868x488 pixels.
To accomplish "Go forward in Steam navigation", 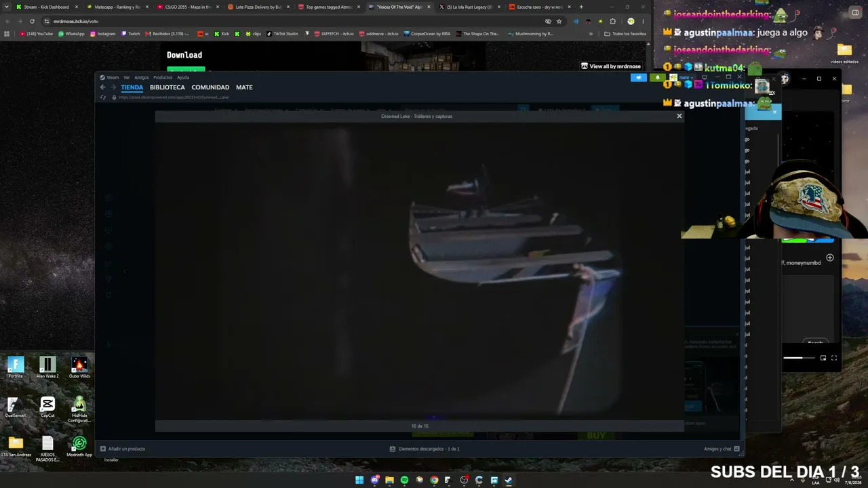I will click(x=113, y=87).
